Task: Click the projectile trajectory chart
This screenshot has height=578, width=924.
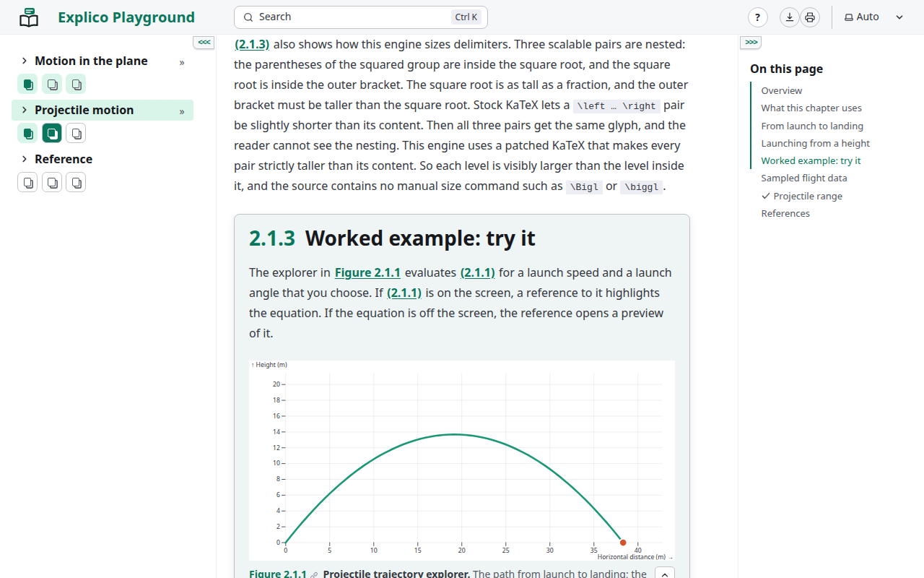Action: click(462, 461)
